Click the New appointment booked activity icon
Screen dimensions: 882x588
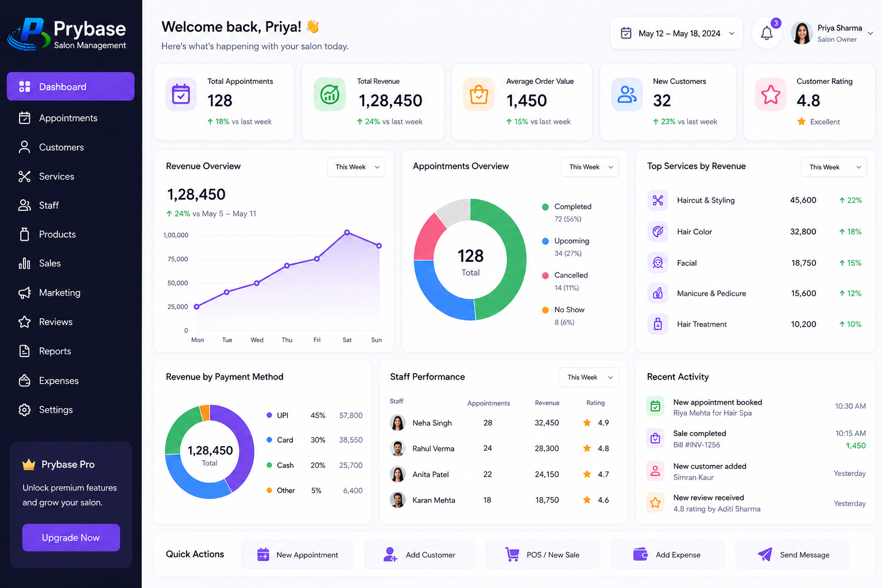[655, 407]
